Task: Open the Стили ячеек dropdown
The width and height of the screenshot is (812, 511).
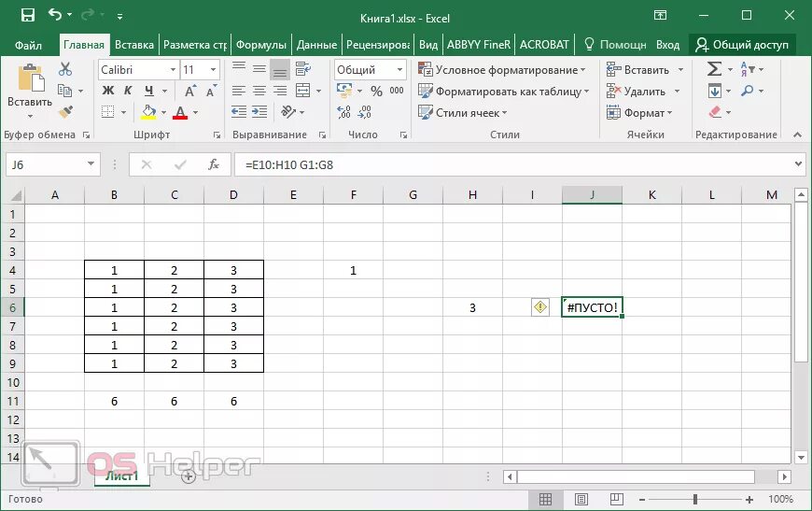Action: [x=462, y=112]
